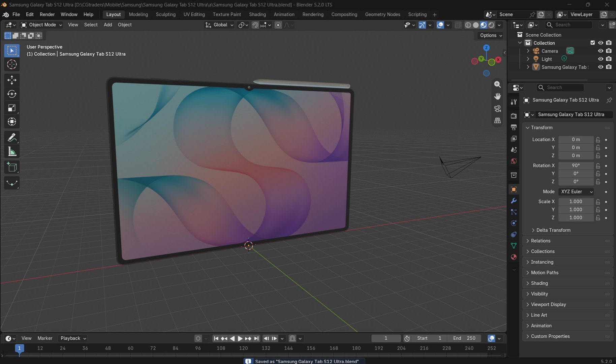616x364 pixels.
Task: Hide the Camera in viewport
Action: (x=600, y=51)
